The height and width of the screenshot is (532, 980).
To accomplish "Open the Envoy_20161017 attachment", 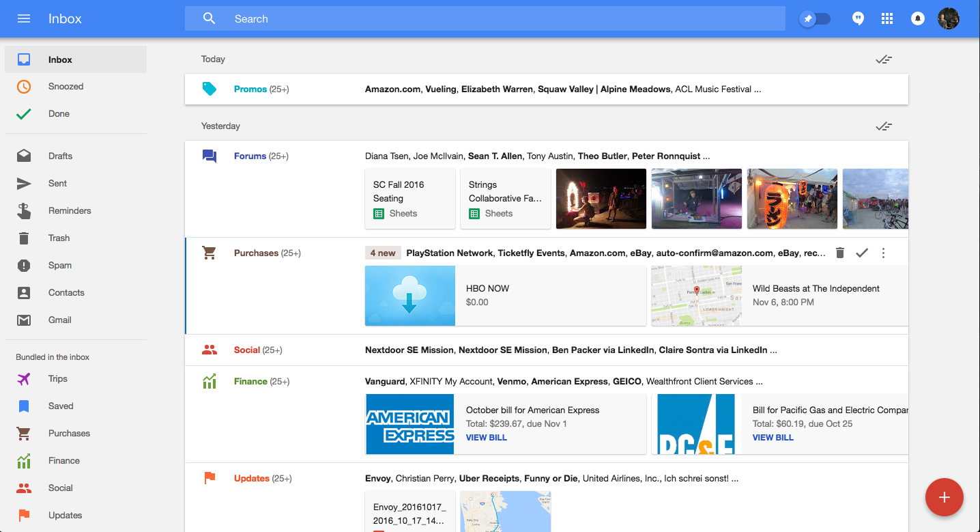I will click(410, 512).
